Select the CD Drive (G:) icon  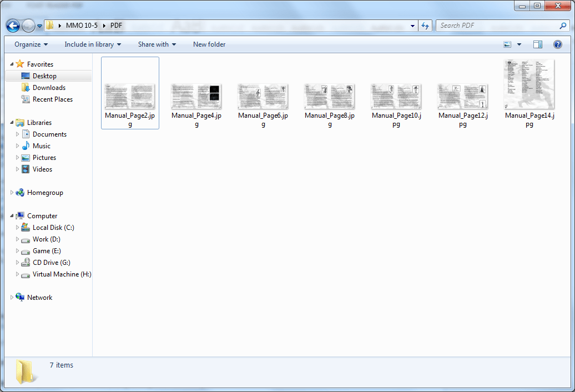click(x=26, y=263)
